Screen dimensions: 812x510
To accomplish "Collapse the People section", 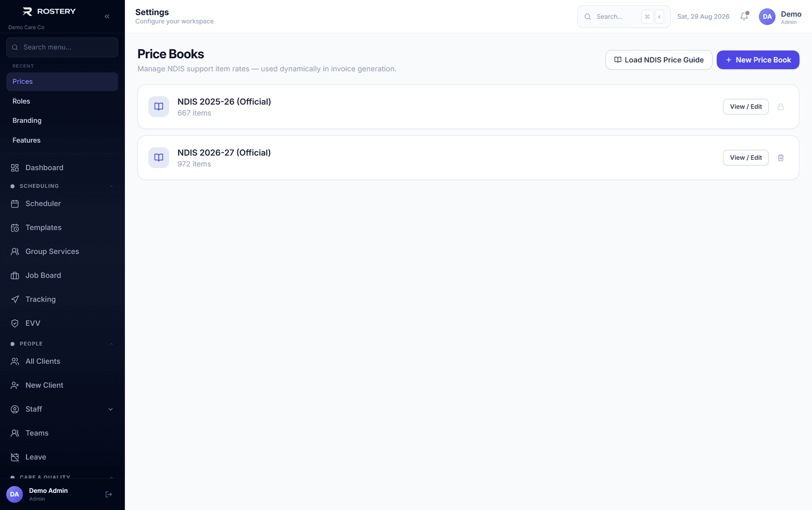I will pos(111,344).
